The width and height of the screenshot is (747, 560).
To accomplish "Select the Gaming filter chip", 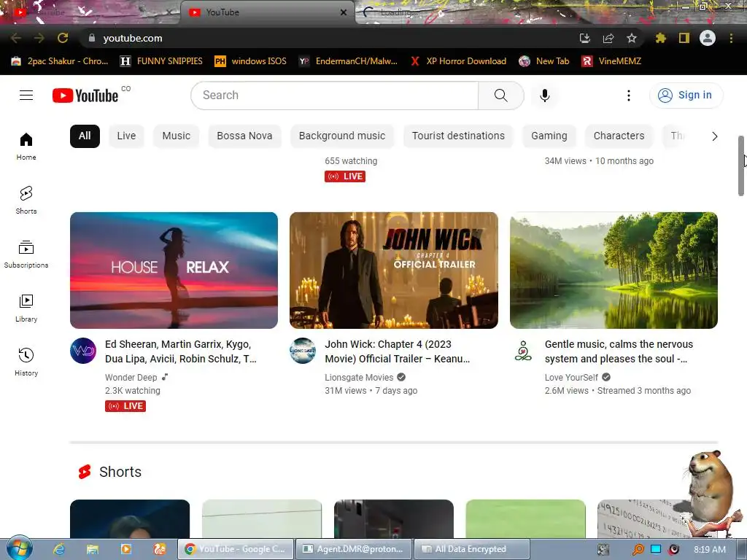I will pos(549,136).
